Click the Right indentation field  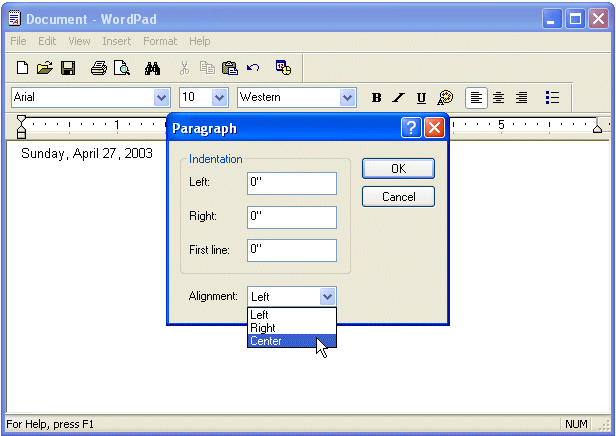pyautogui.click(x=292, y=217)
